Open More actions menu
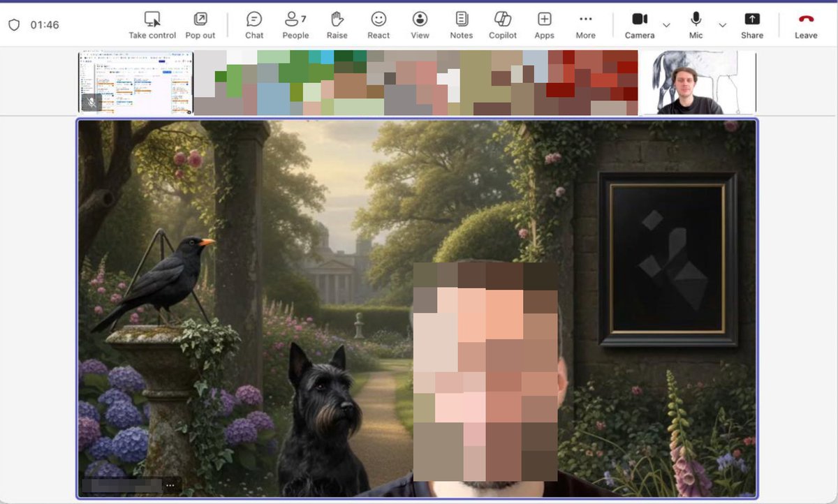This screenshot has height=504, width=838. [x=585, y=25]
